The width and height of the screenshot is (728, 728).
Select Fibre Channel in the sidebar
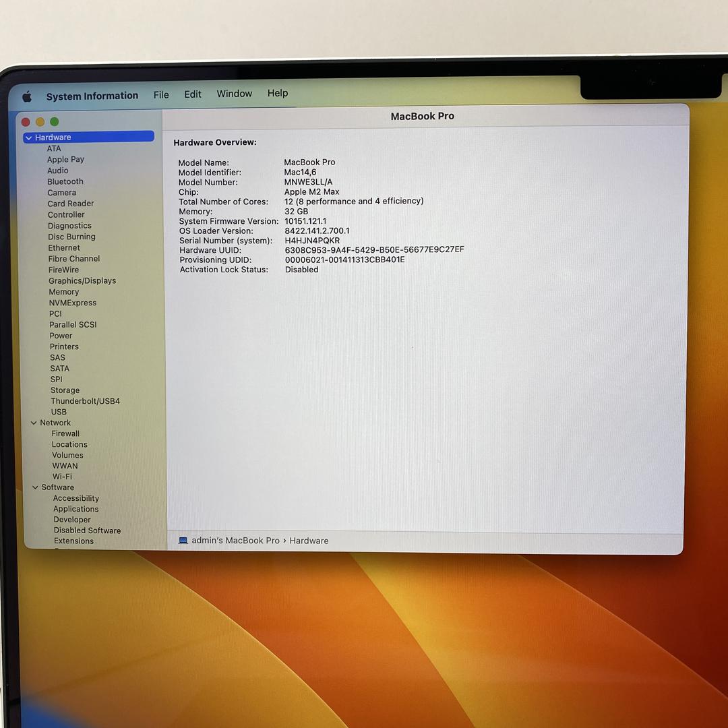(x=74, y=259)
